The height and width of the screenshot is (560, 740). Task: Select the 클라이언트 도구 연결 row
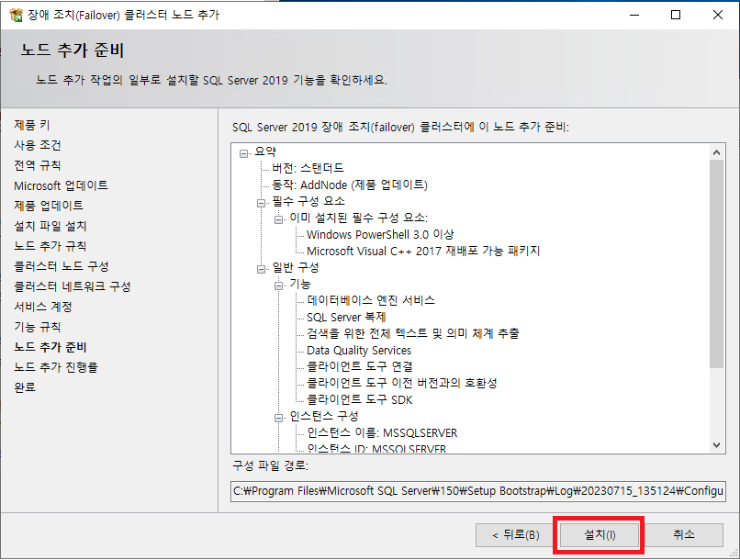tap(360, 366)
